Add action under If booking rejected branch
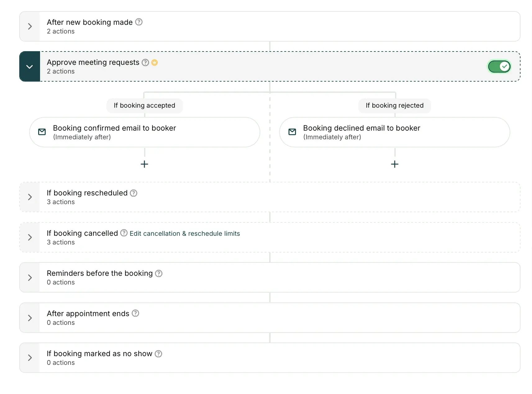Screen dimensions: 532x394 click(395, 164)
